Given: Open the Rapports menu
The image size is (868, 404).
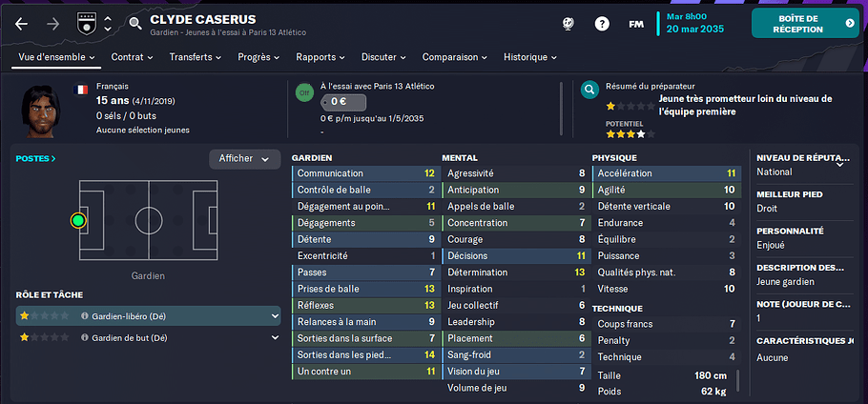Looking at the screenshot, I should 320,57.
